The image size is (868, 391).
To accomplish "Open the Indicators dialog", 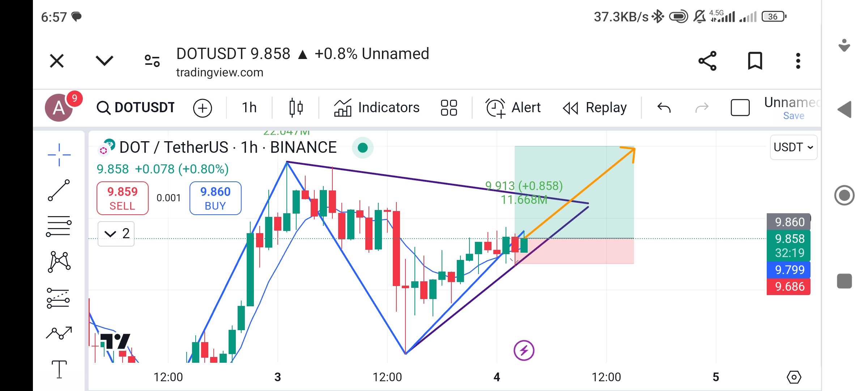I will 376,108.
